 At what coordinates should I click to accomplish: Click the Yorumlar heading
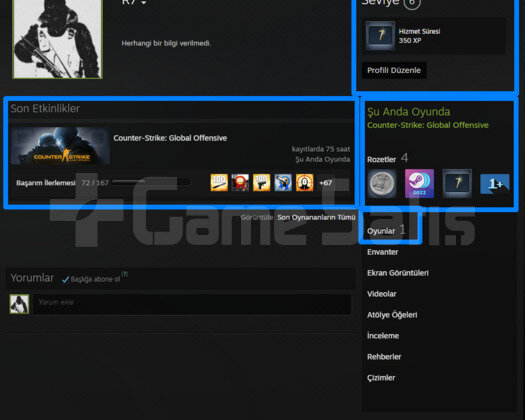coord(32,278)
